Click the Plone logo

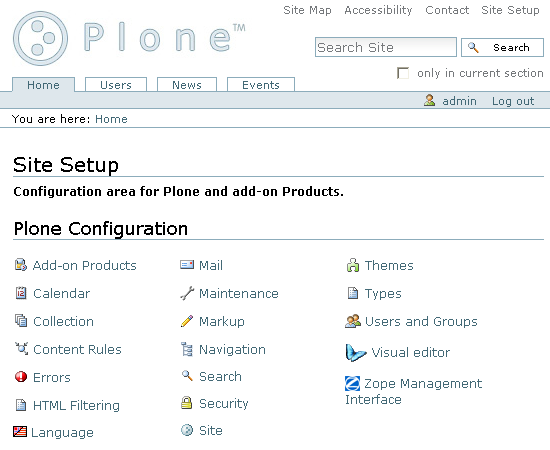129,38
